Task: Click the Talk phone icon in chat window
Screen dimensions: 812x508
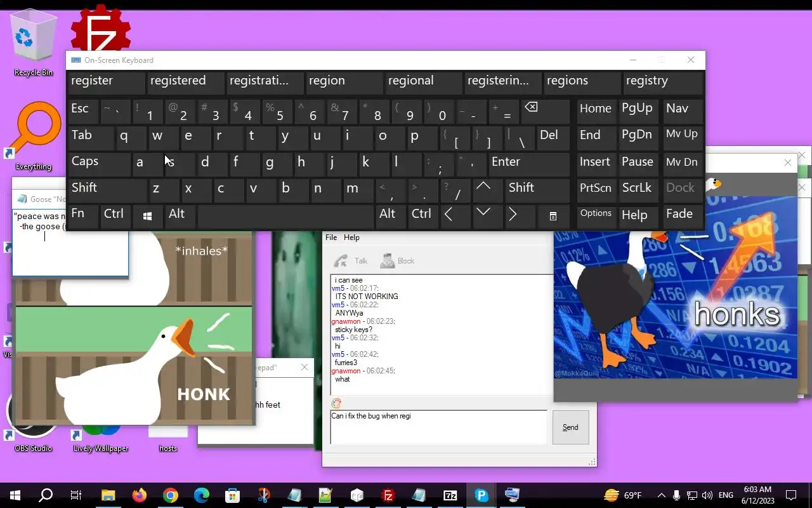Action: coord(341,260)
